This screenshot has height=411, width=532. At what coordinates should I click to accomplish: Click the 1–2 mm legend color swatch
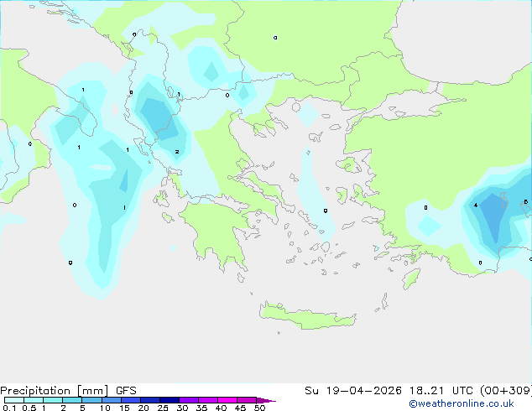[x=53, y=400]
